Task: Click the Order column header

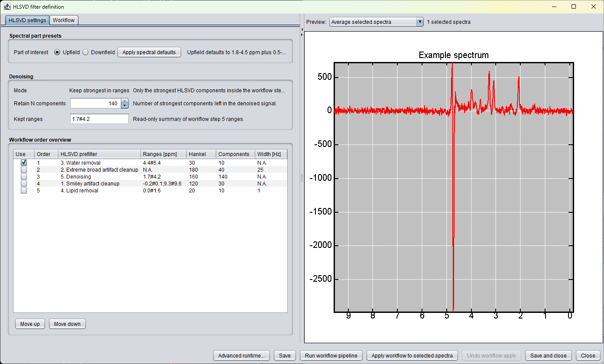Action: click(x=46, y=154)
